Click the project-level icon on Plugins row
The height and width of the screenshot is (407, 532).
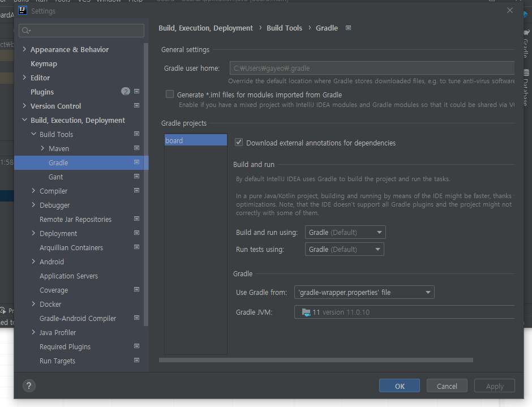(x=137, y=91)
